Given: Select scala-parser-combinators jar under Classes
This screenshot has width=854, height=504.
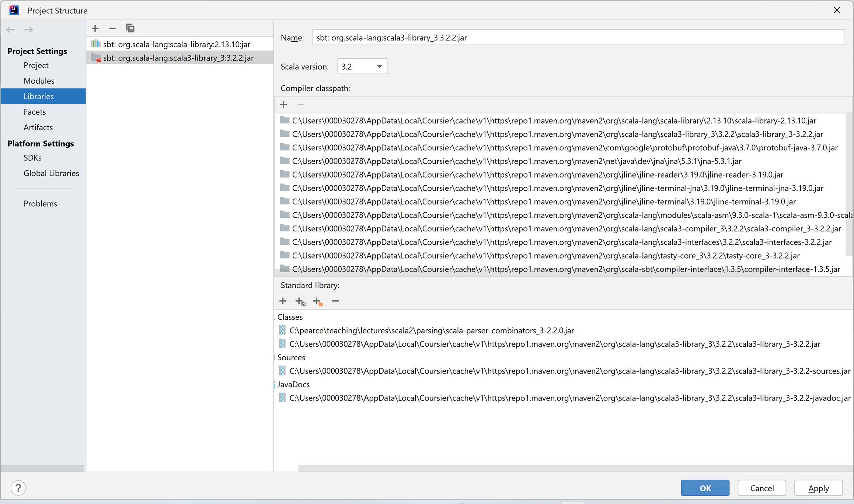Looking at the screenshot, I should click(431, 330).
